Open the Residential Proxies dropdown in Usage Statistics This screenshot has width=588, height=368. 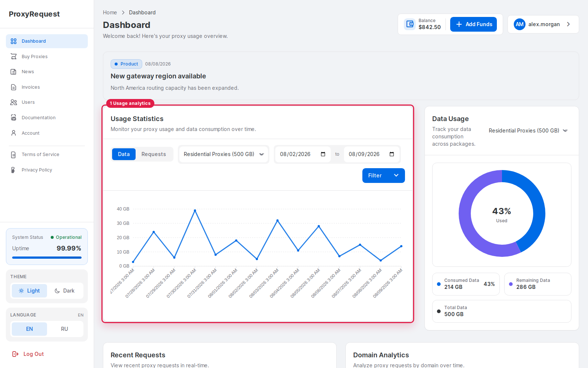(x=224, y=154)
